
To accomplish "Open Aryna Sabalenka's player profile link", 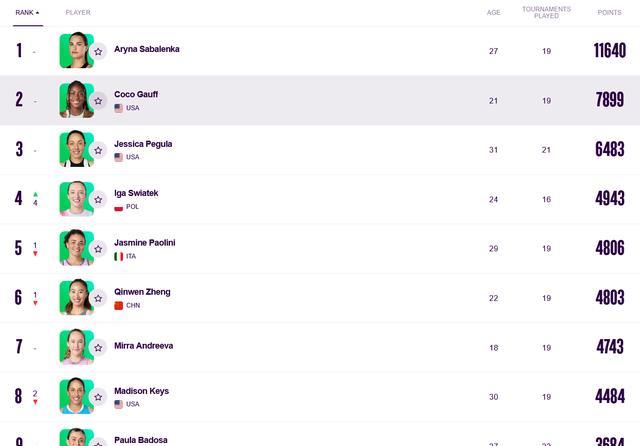I will [x=147, y=49].
